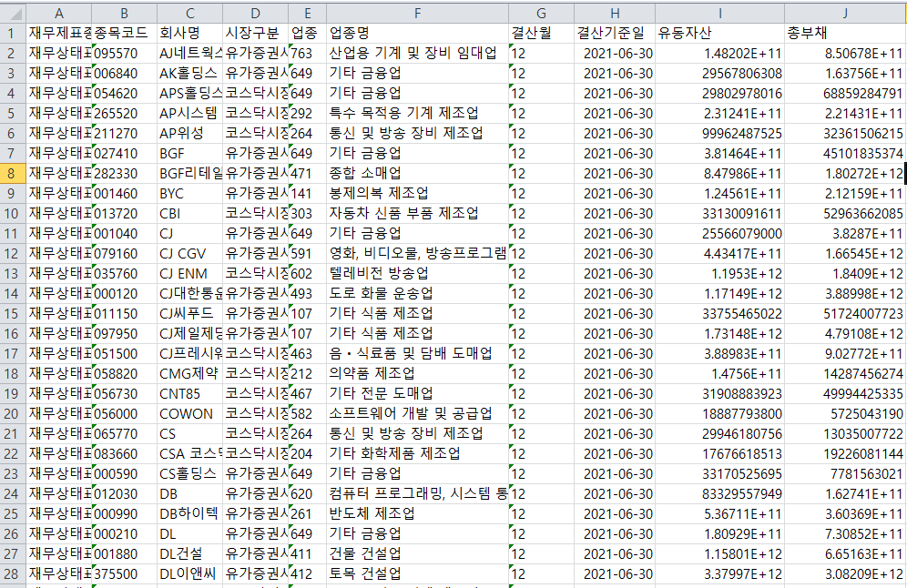Click header cell 총부채
This screenshot has height=588, width=907.
pos(845,33)
